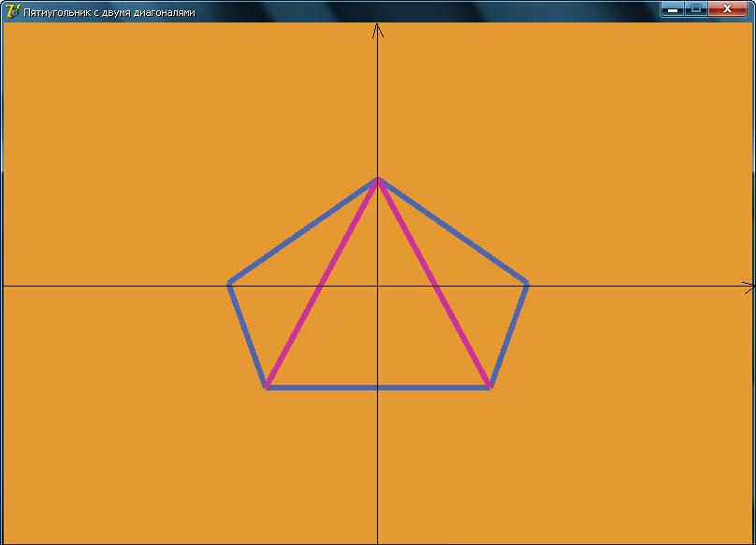Viewport: 756px width, 545px height.
Task: Click the bottom-right corner of the pentagon
Action: coord(489,386)
